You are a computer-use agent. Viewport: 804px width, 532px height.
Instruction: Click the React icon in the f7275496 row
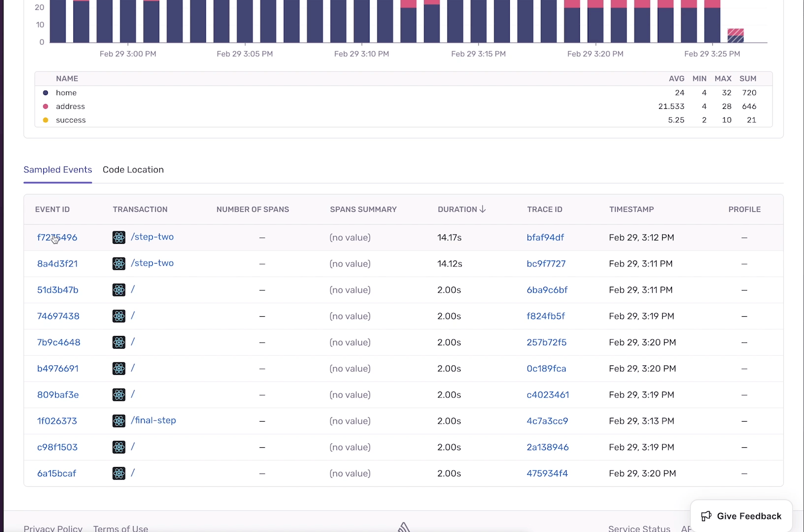(119, 237)
